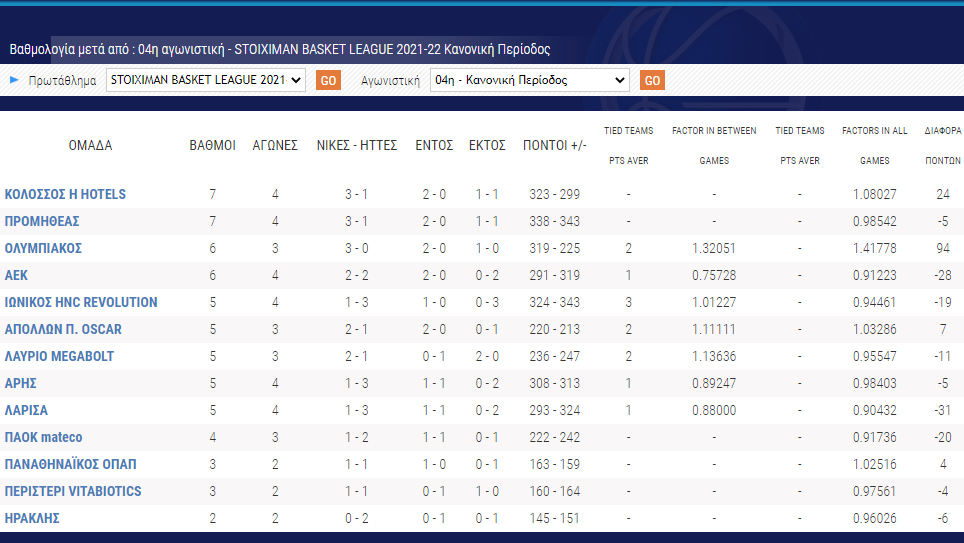Image resolution: width=964 pixels, height=543 pixels.
Task: Click the ΟΜΑΔΑ column header
Action: (x=90, y=146)
